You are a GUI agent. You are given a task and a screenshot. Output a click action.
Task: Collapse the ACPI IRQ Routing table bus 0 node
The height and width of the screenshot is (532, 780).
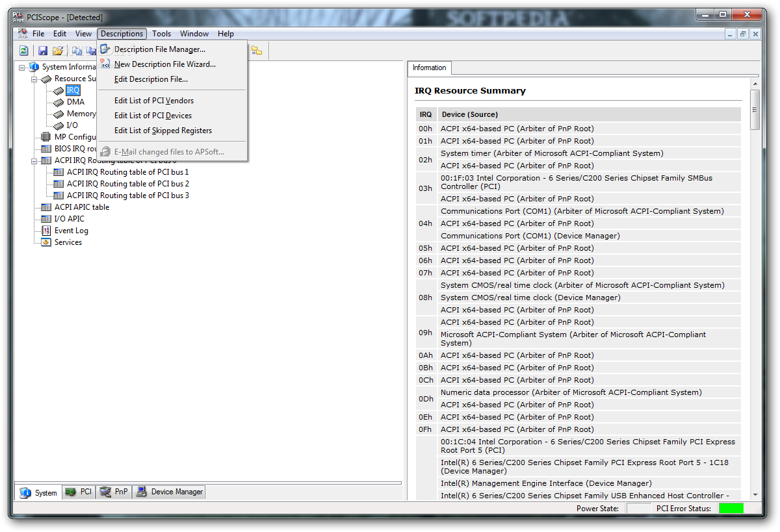(x=34, y=160)
